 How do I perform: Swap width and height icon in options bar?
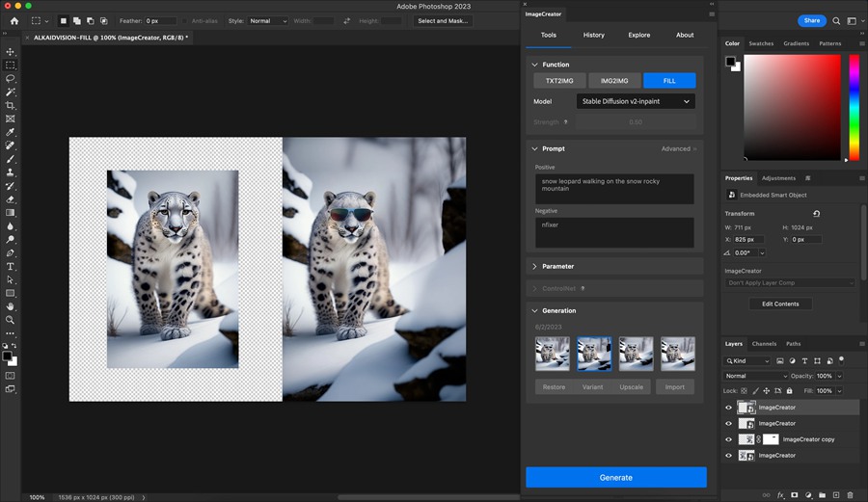click(x=346, y=21)
